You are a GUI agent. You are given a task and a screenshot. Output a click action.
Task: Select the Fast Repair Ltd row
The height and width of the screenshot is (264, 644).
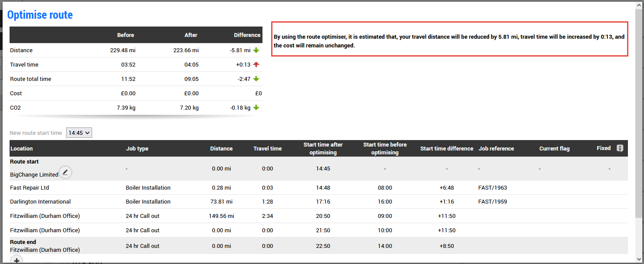[30, 188]
